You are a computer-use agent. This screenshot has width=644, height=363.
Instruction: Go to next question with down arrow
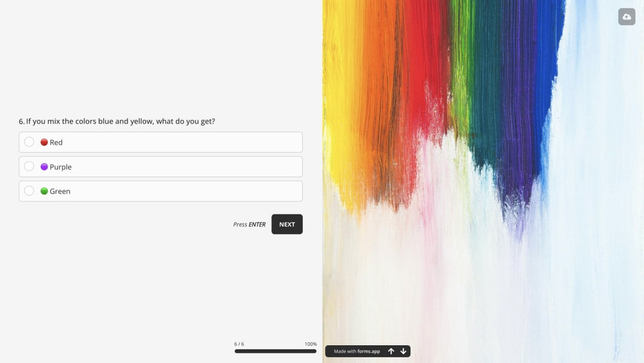point(403,351)
